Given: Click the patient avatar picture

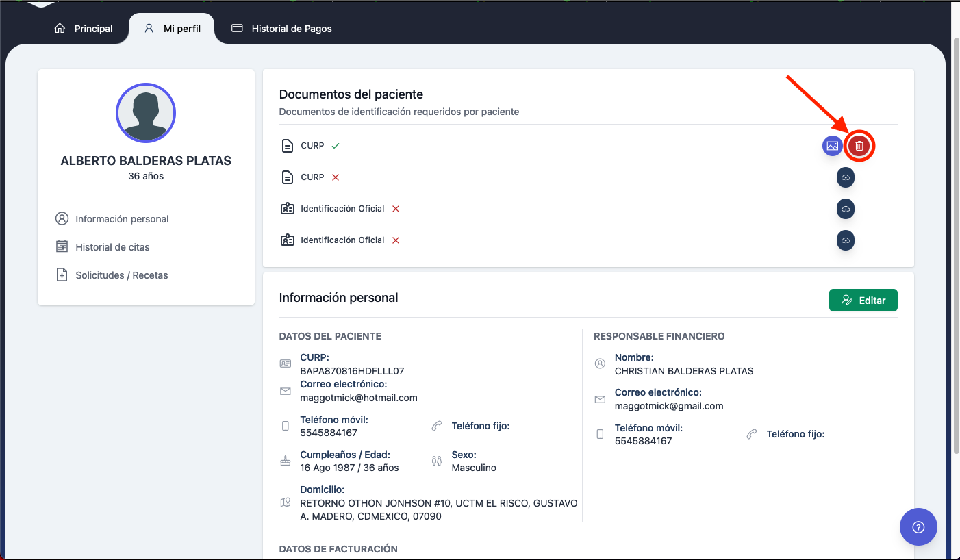Looking at the screenshot, I should [146, 113].
